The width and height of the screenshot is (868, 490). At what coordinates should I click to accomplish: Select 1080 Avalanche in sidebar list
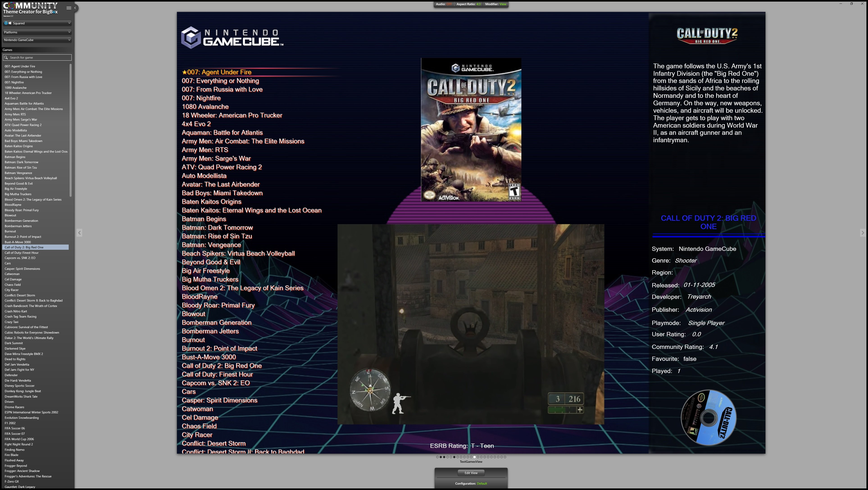coord(16,88)
